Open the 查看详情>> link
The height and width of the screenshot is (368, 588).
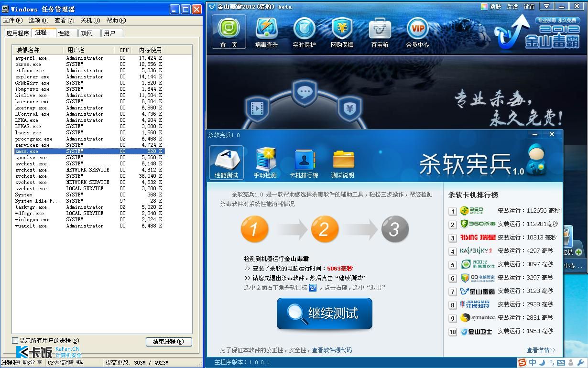pyautogui.click(x=541, y=350)
